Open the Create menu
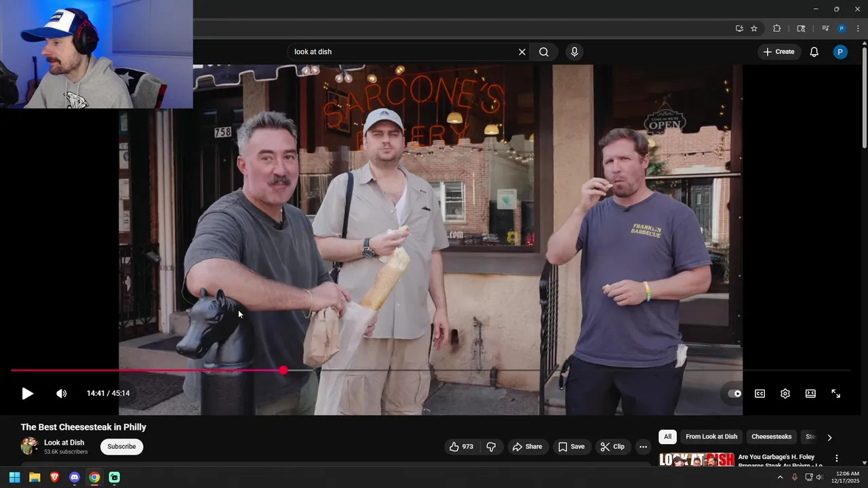The image size is (868, 488). (778, 52)
